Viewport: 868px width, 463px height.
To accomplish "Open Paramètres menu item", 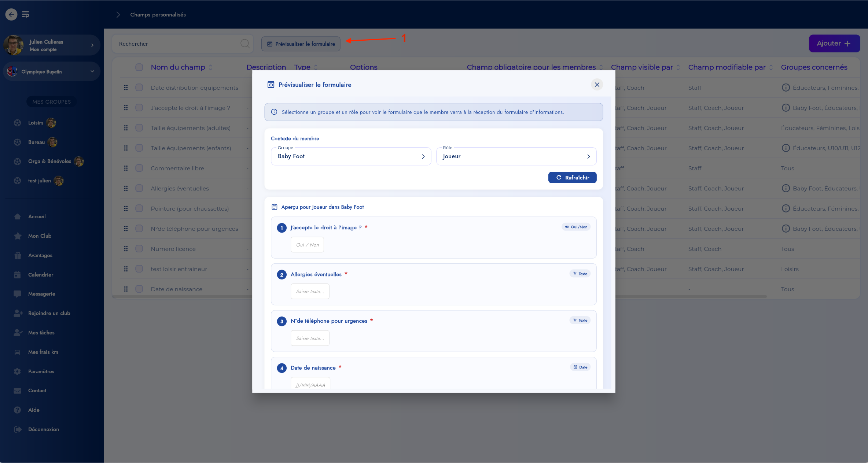I will pos(41,371).
